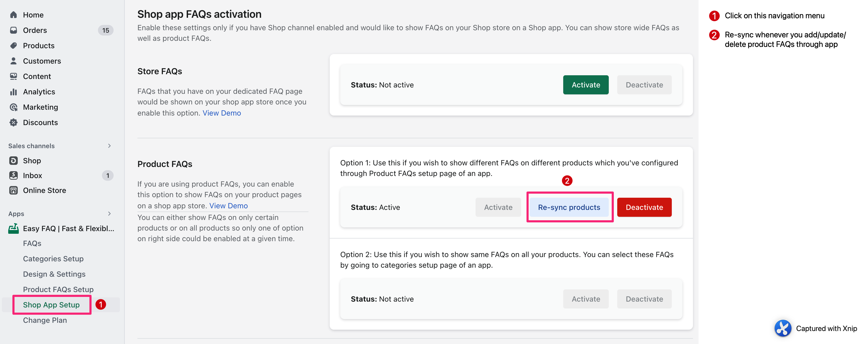
Task: Click the Discounts badge icon
Action: [x=14, y=122]
